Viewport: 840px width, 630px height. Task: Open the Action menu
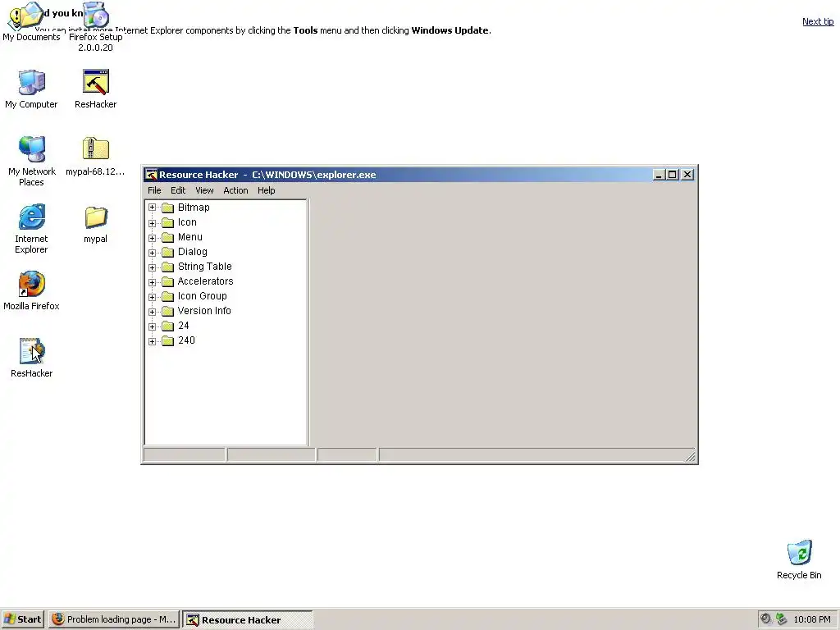click(235, 190)
